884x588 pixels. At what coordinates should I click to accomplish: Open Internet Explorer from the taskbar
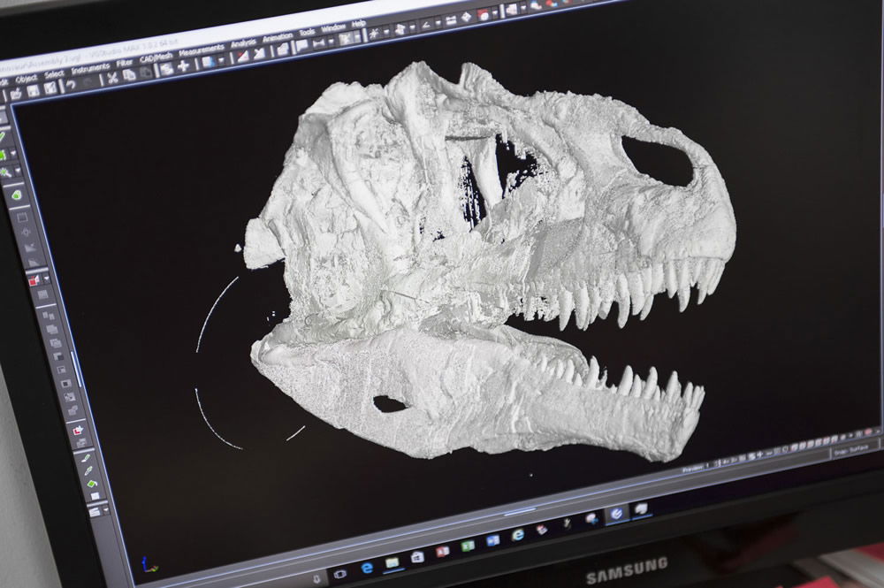click(517, 535)
